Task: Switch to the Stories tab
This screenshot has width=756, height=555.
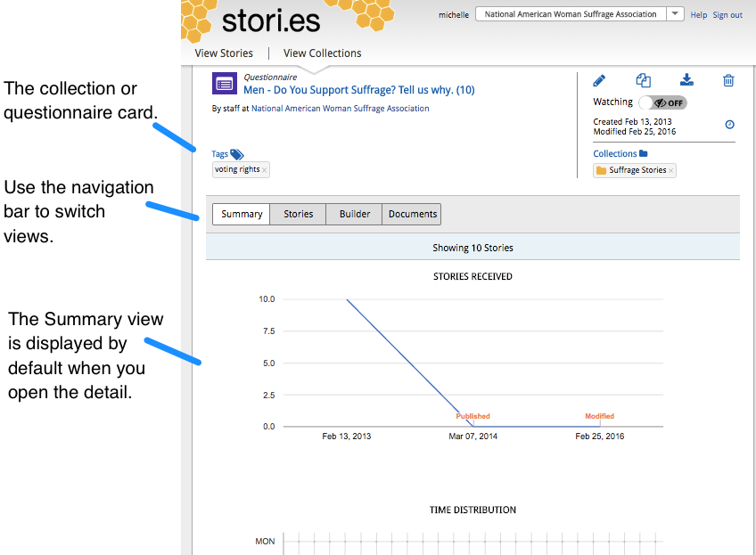Action: click(298, 214)
